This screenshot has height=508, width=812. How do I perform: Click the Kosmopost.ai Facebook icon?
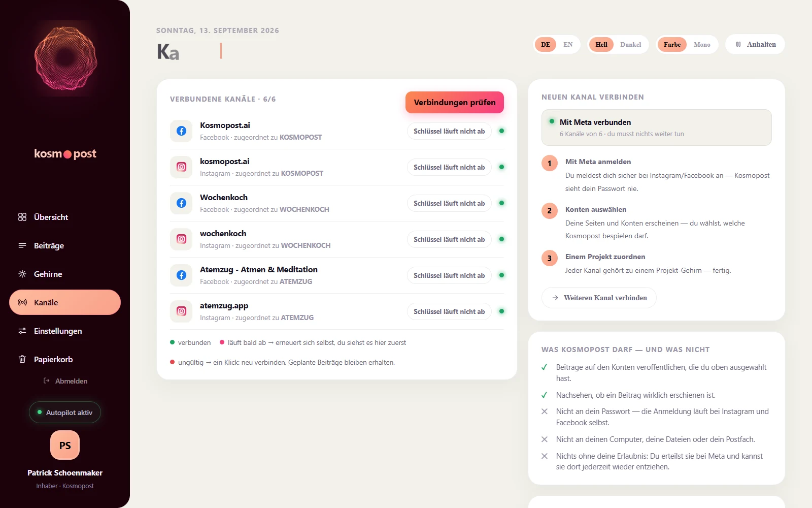click(x=181, y=131)
